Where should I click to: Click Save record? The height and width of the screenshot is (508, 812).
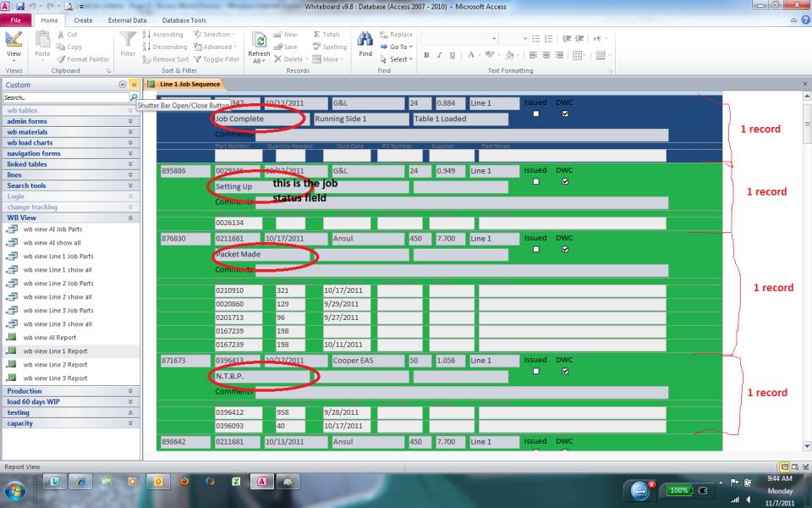click(286, 47)
